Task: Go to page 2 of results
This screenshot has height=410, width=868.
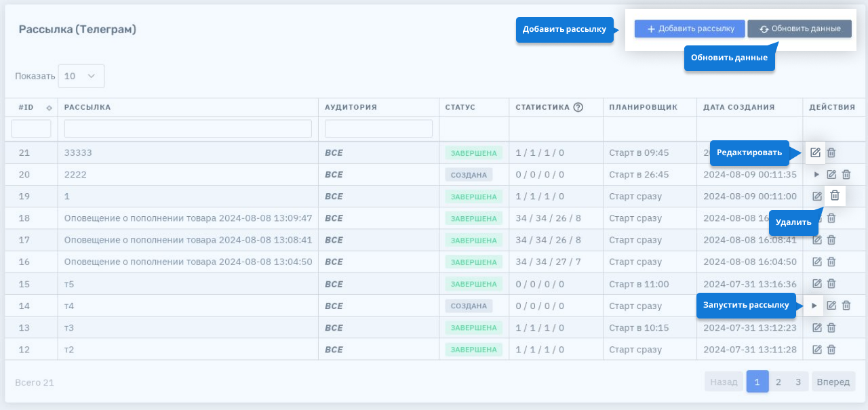Action: tap(778, 382)
